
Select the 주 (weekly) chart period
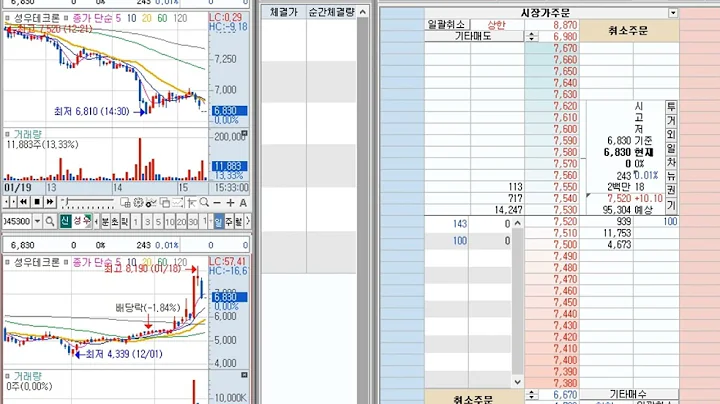(229, 222)
